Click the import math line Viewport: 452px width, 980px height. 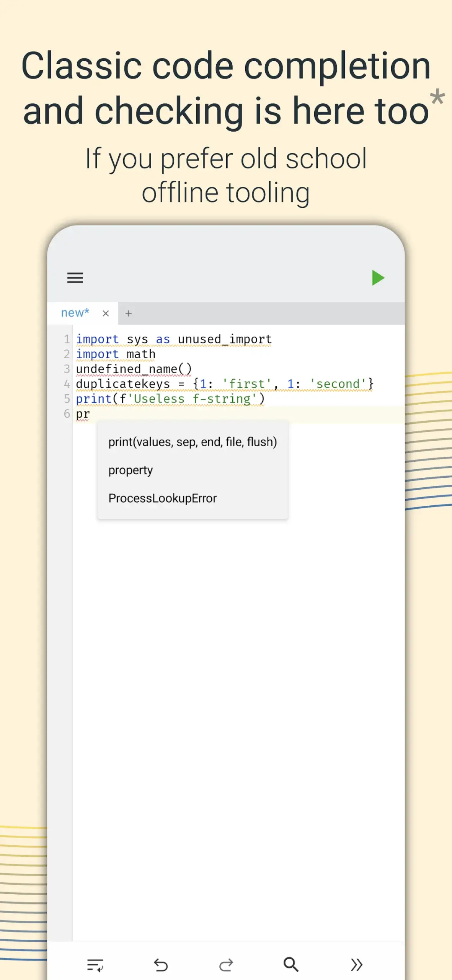click(x=116, y=354)
